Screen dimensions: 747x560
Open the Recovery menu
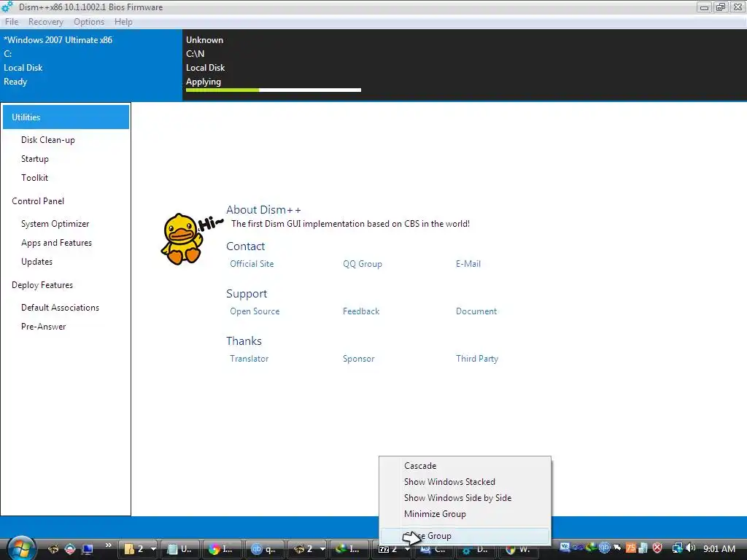[x=46, y=22]
